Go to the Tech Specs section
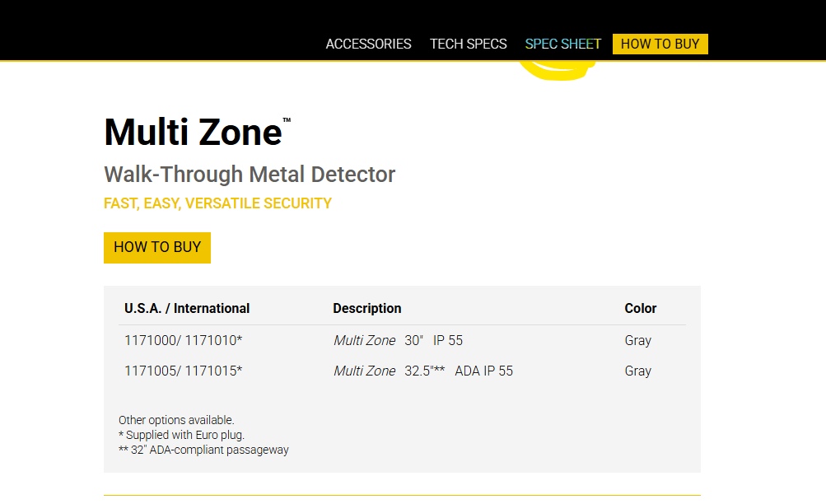Screen dimensions: 826x504 pos(468,44)
